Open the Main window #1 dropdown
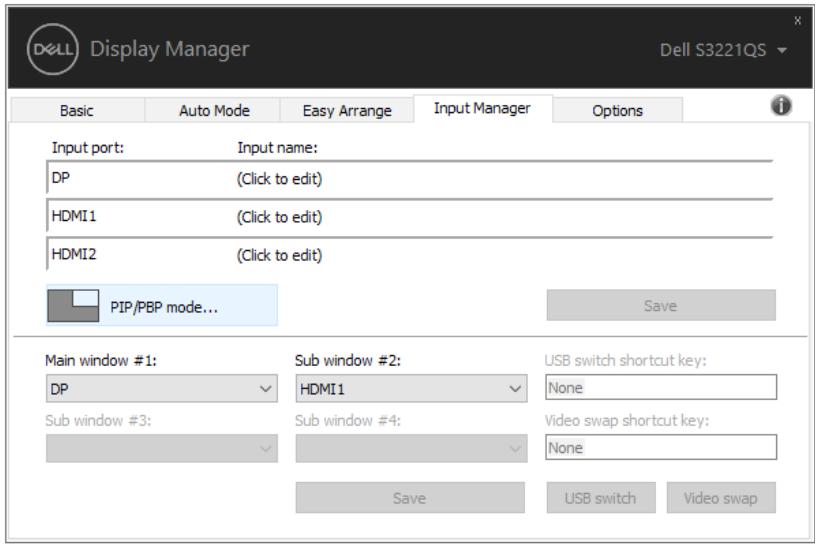815x545 pixels. pos(162,389)
